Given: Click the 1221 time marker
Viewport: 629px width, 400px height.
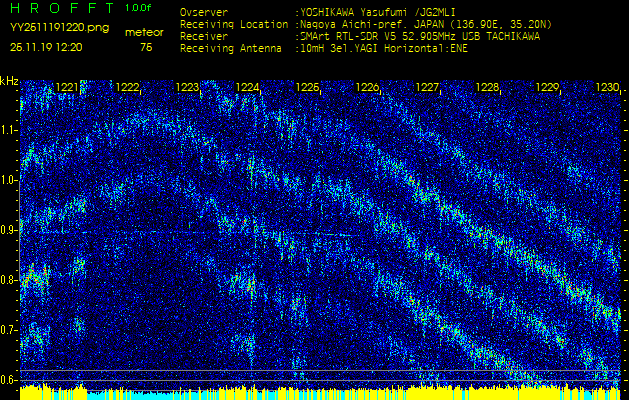Looking at the screenshot, I should click(x=68, y=88).
